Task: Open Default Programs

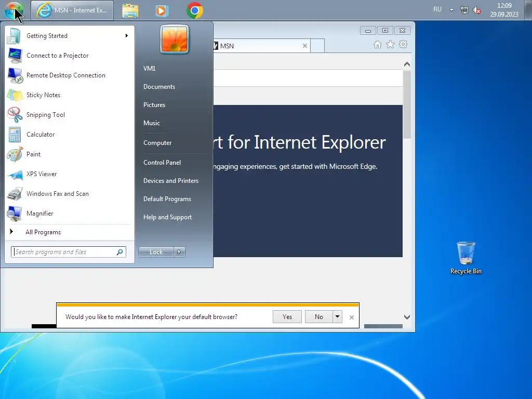Action: (174, 199)
